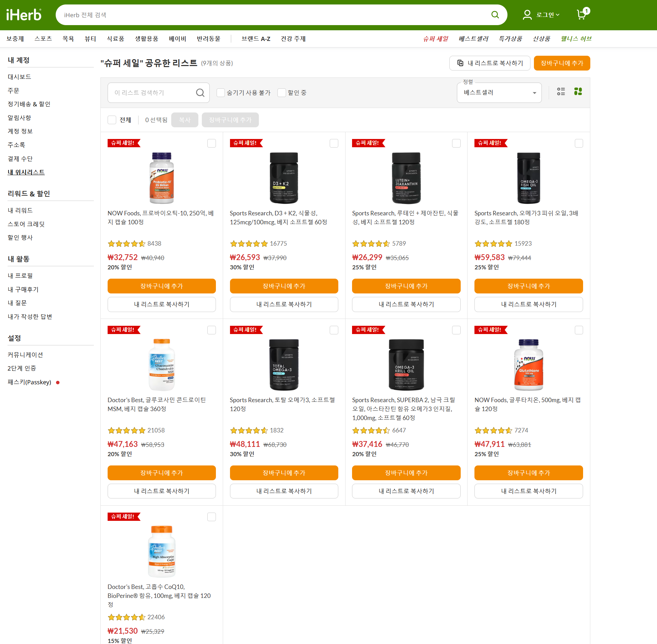
Task: Click the Sports Research D3 + K2 product image
Action: coord(284,178)
